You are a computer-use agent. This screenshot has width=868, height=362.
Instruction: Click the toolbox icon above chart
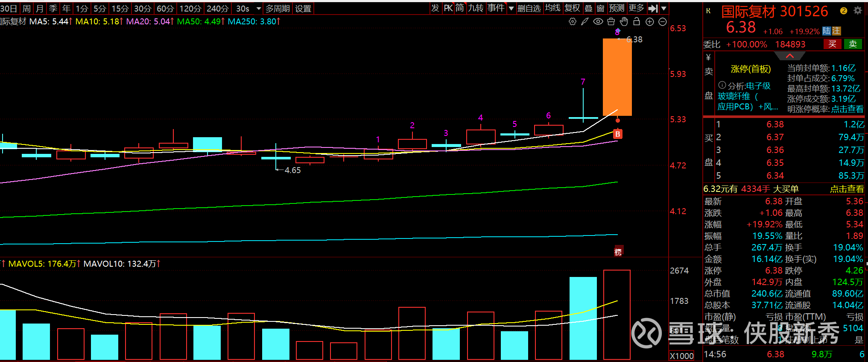point(611,21)
